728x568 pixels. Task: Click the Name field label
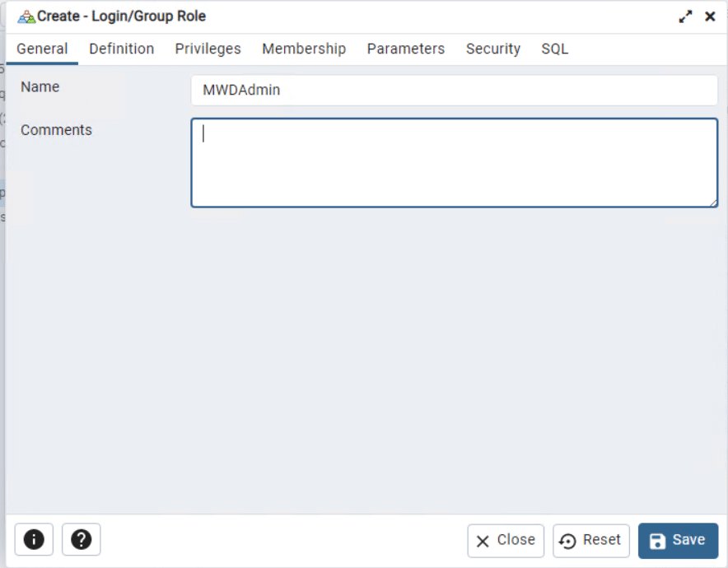(40, 86)
